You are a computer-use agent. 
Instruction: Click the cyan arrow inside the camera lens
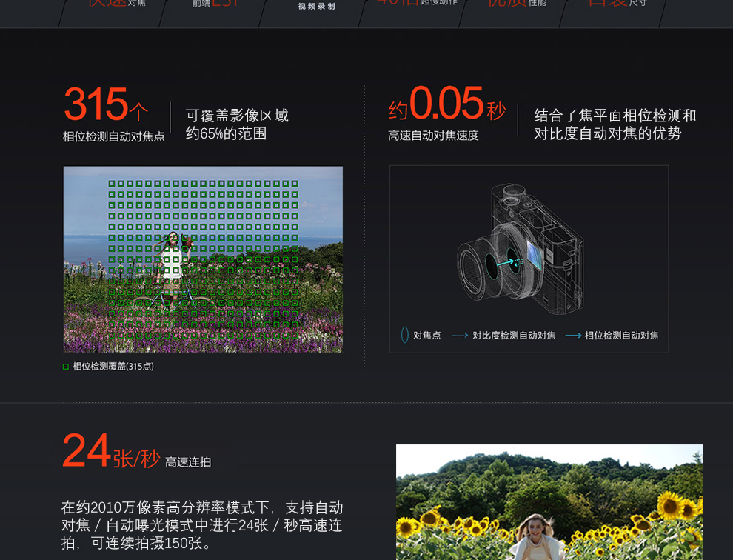tap(508, 262)
